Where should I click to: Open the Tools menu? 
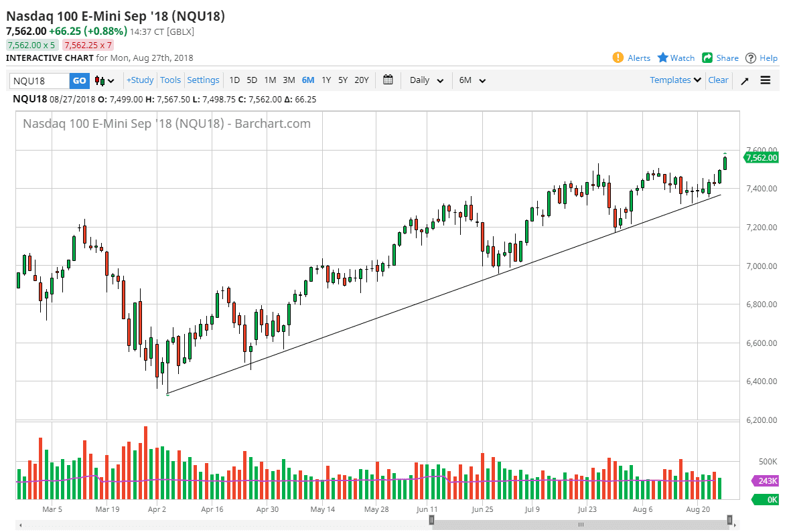click(x=170, y=80)
